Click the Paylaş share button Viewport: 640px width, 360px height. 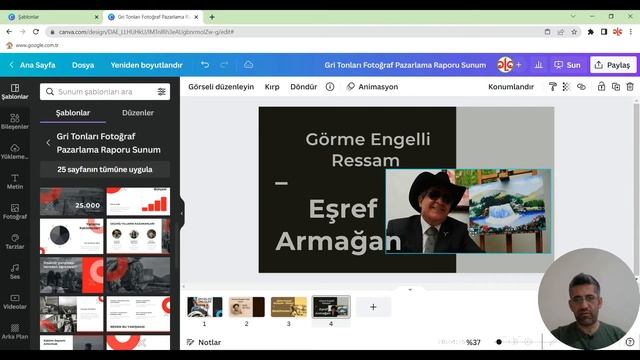point(613,65)
